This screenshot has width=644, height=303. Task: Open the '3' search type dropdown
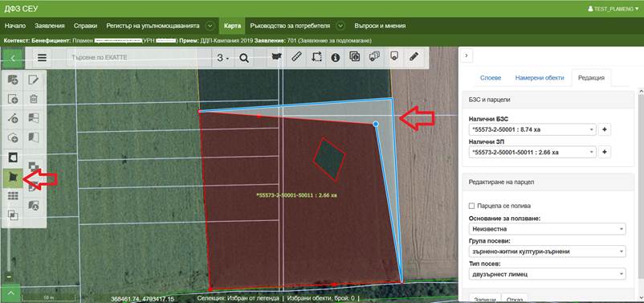pyautogui.click(x=223, y=58)
